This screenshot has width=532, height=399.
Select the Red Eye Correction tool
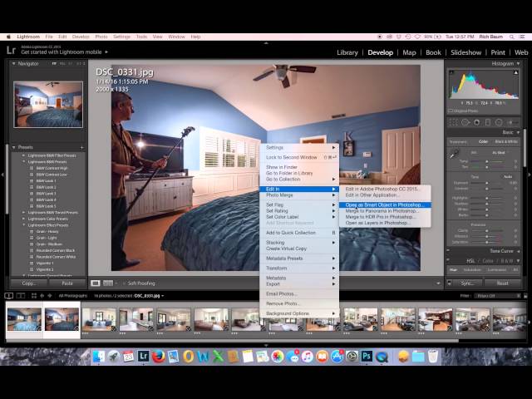[476, 122]
